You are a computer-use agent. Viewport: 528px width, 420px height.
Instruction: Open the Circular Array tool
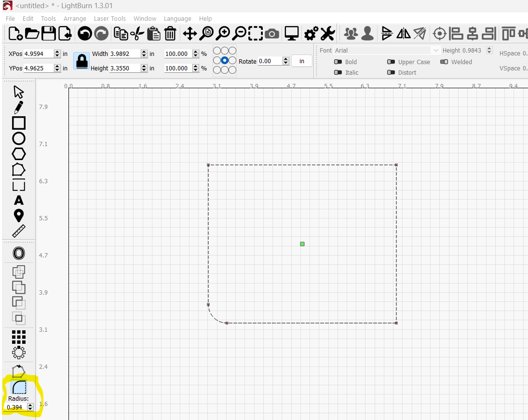coord(19,352)
